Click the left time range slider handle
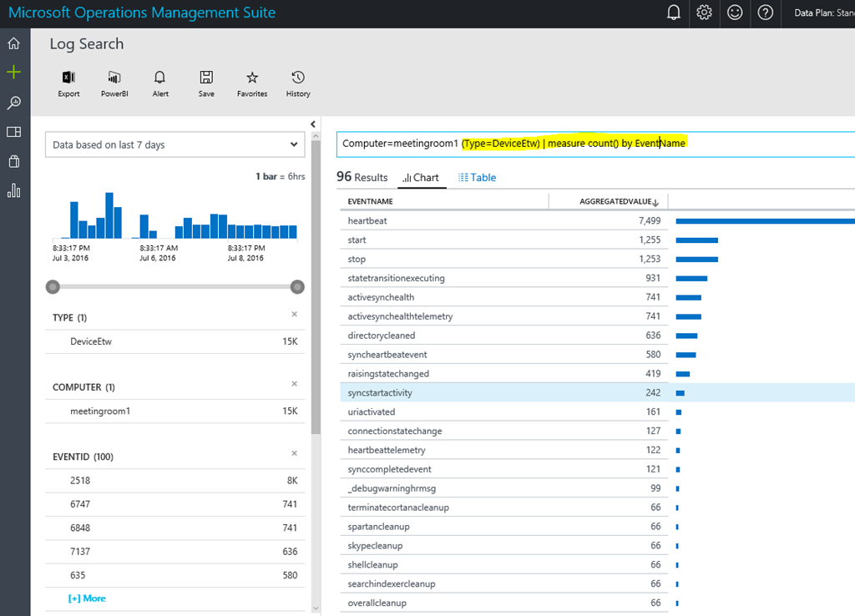Screen dimensions: 855x616 (x=53, y=287)
